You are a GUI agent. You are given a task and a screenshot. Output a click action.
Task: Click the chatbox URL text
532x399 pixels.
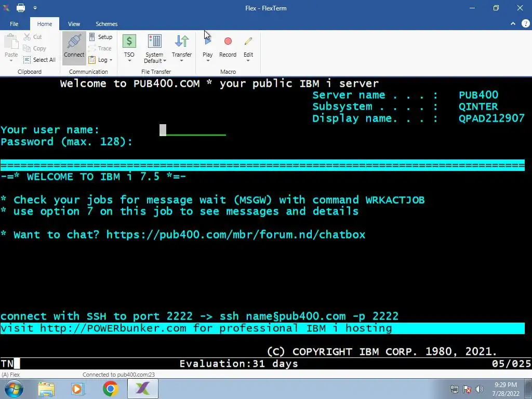coord(236,235)
